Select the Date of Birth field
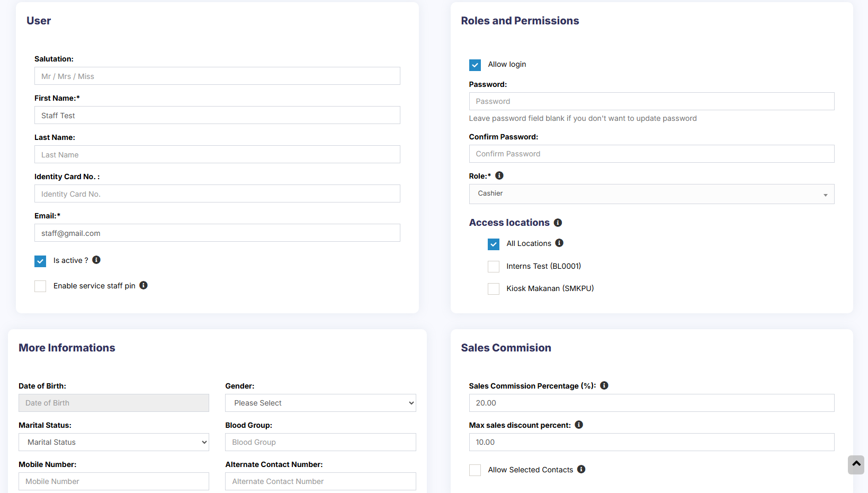Screen dimensions: 868x493 coord(114,403)
